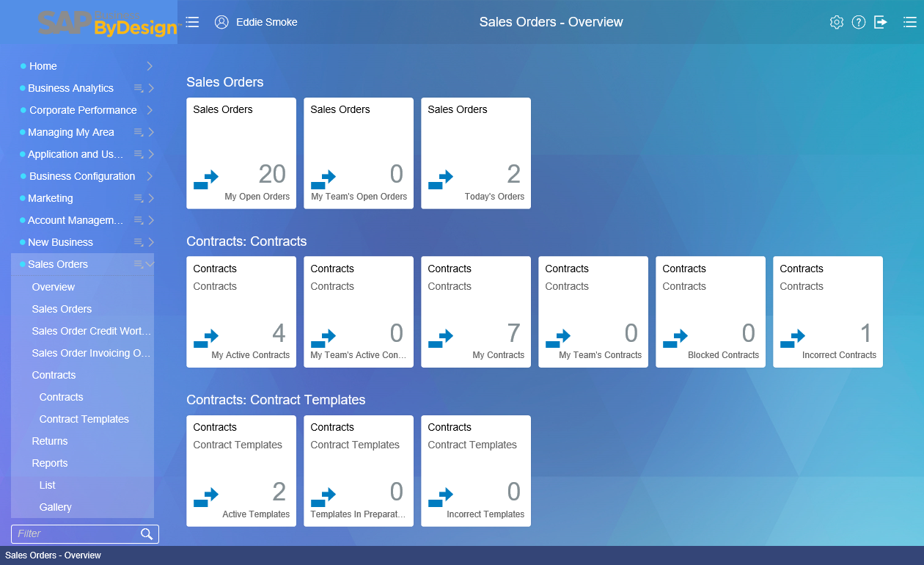Click the Active Templates tile
The image size is (924, 565).
coord(241,470)
